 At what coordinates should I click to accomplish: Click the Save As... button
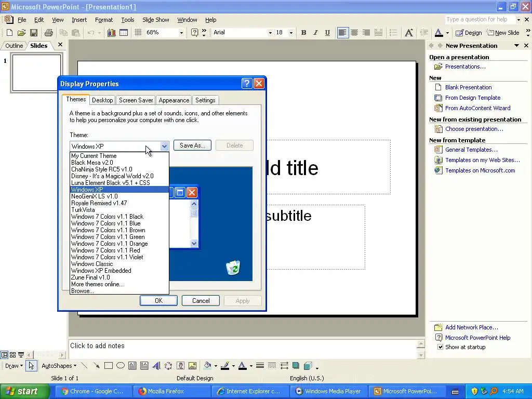pyautogui.click(x=192, y=145)
